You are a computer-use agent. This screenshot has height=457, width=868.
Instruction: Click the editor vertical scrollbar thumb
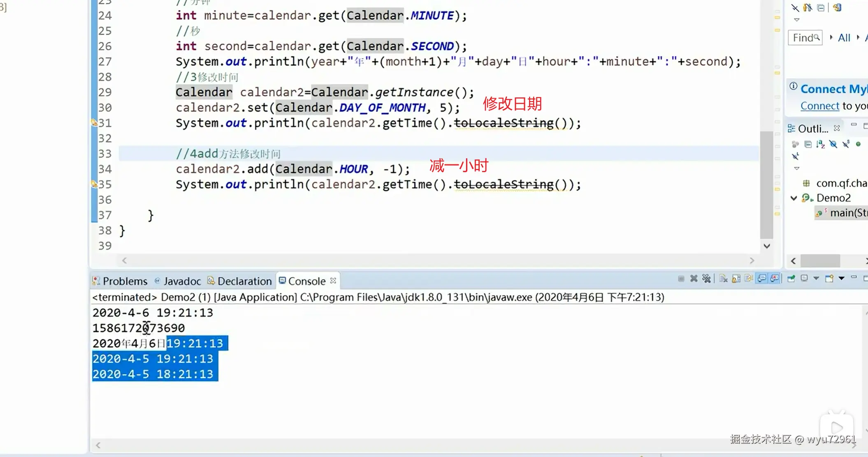point(766,185)
